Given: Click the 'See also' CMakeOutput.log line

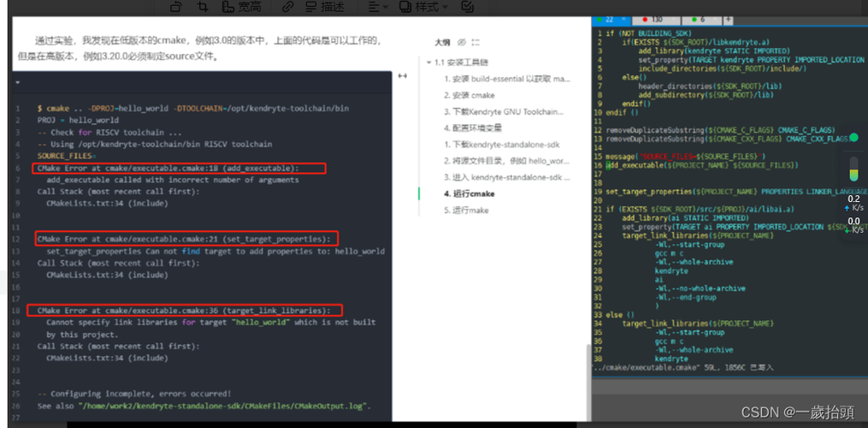Looking at the screenshot, I should pos(204,406).
